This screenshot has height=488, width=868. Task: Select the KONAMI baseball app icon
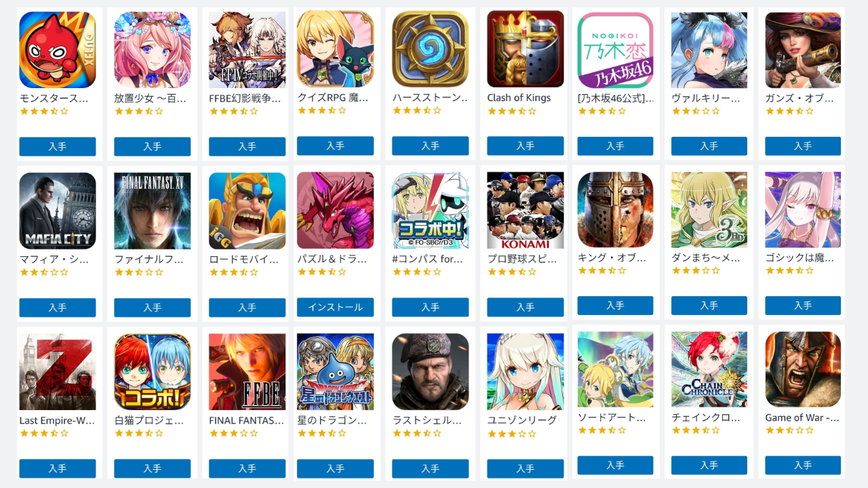point(526,211)
